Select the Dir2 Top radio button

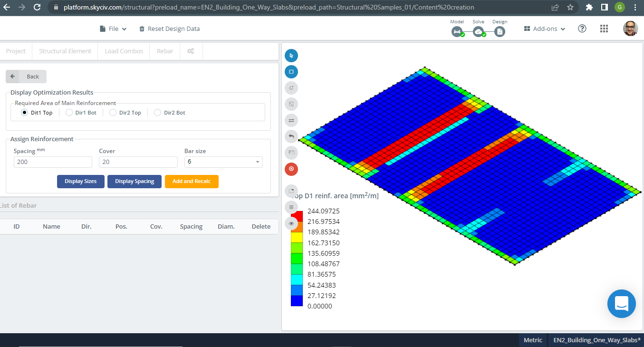(x=113, y=112)
